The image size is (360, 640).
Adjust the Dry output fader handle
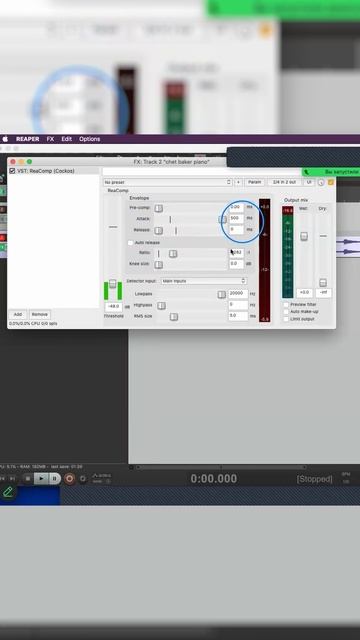click(x=323, y=283)
